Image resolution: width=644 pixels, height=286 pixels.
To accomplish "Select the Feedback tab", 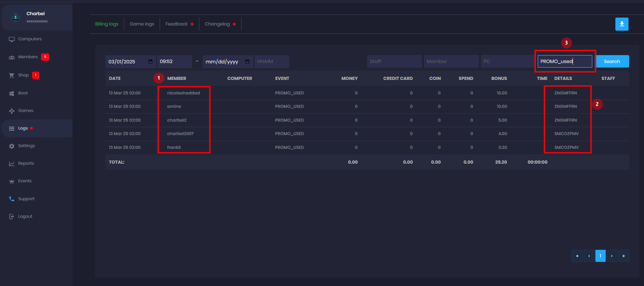I will coord(176,24).
